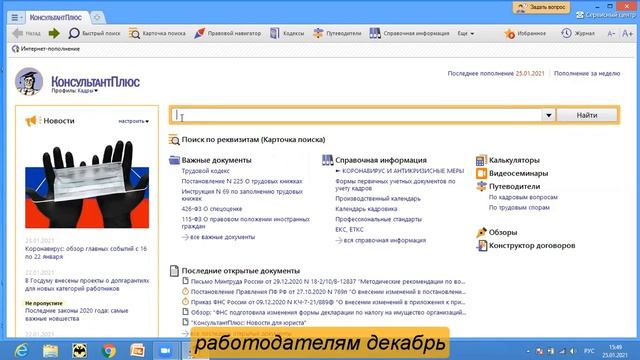The height and width of the screenshot is (360, 640).
Task: Expand news настроить dropdown
Action: [133, 121]
